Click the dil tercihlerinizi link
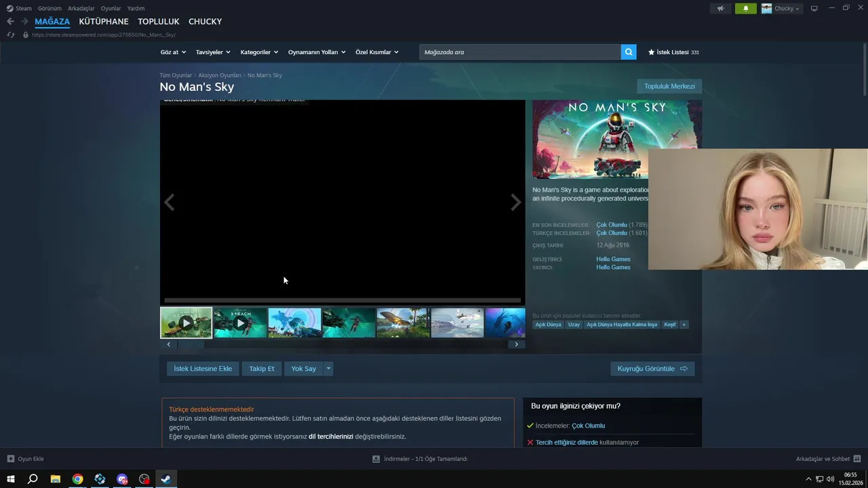Viewport: 868px width, 488px height. 331,436
